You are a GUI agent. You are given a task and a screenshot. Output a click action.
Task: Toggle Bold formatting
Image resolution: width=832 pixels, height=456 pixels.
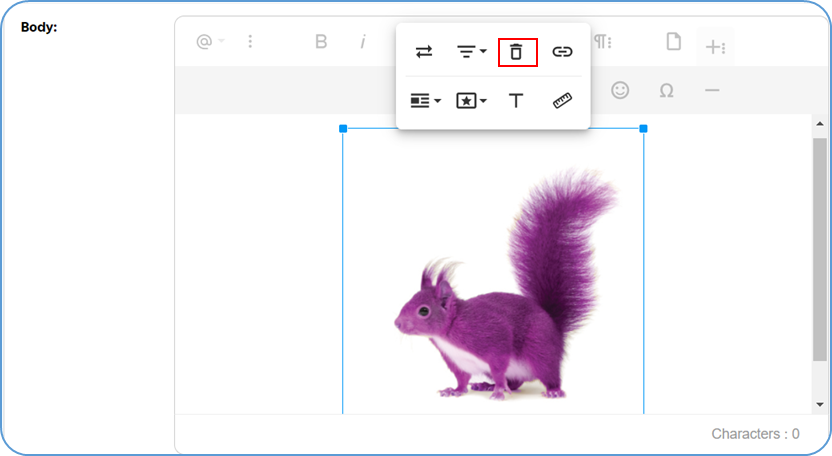coord(321,42)
